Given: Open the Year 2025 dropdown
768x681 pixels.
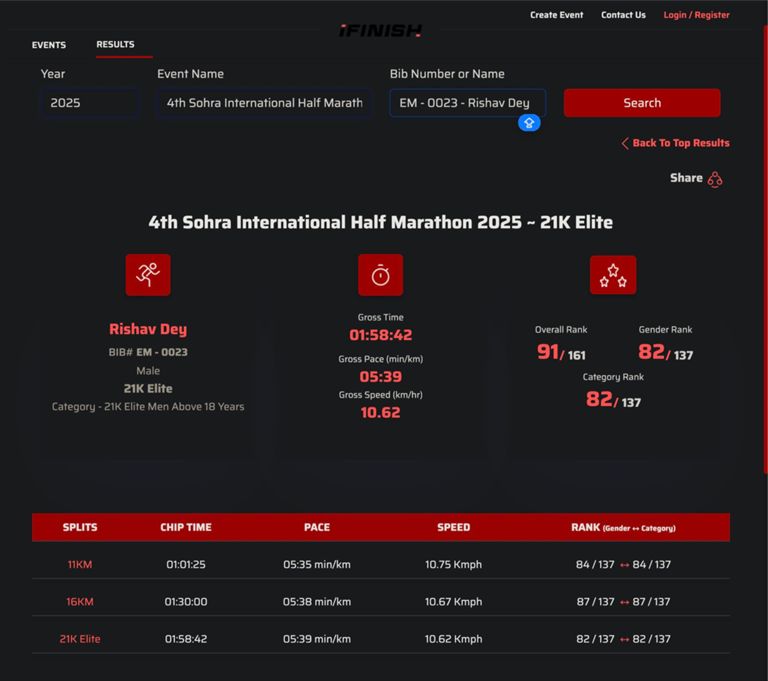Looking at the screenshot, I should [88, 103].
